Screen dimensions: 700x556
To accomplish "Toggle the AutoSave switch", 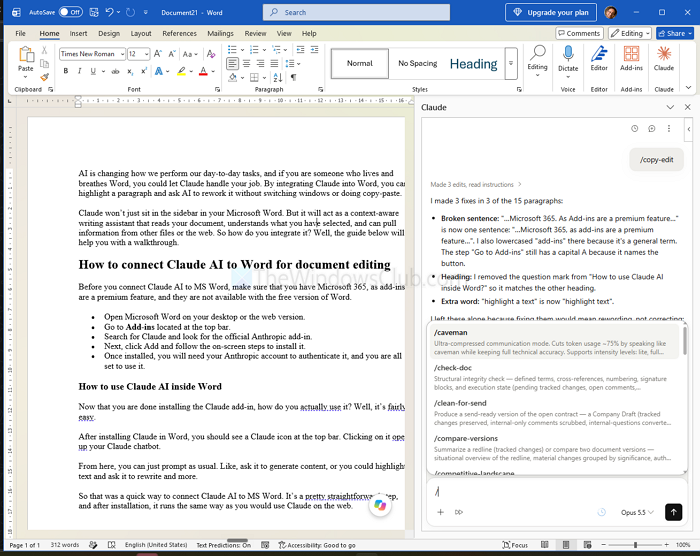I will (x=71, y=12).
